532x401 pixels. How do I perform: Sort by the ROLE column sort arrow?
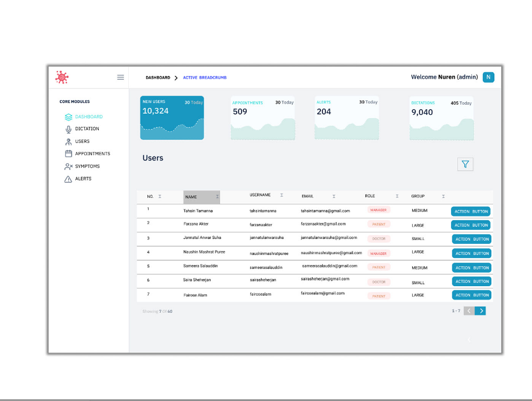coord(397,196)
